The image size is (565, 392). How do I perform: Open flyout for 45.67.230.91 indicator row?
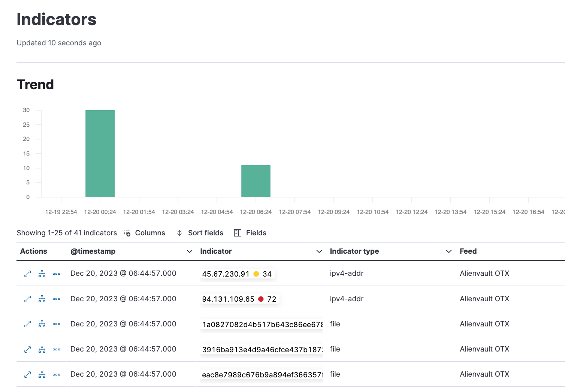point(27,274)
